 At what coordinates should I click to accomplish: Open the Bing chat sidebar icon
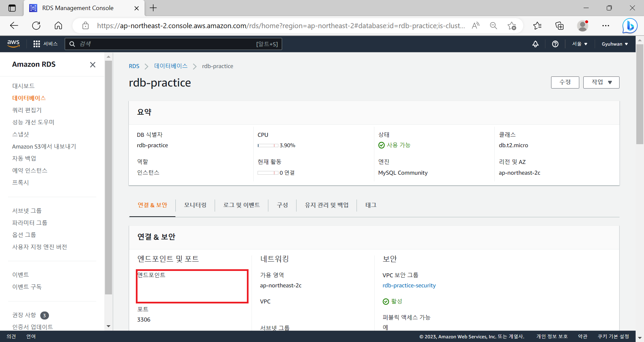click(630, 25)
